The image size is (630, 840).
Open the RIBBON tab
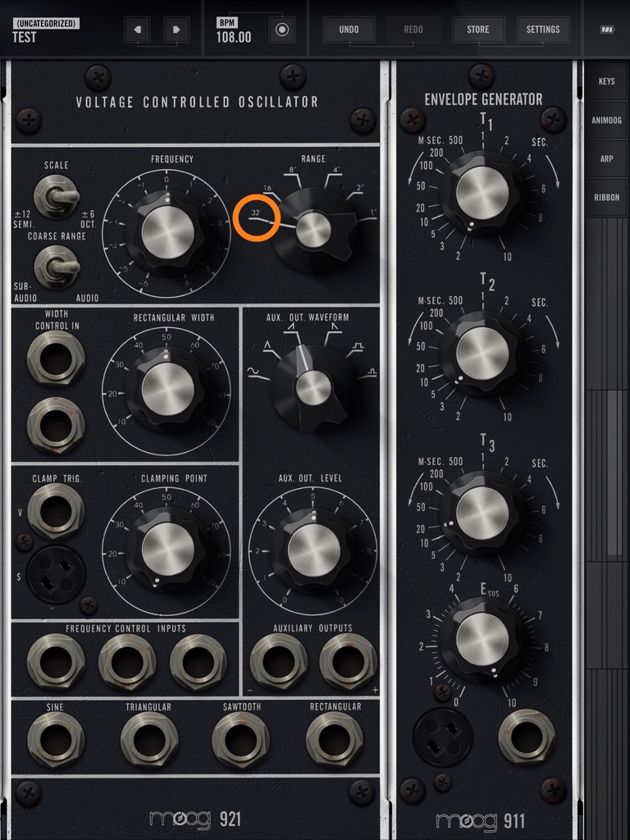click(x=606, y=197)
